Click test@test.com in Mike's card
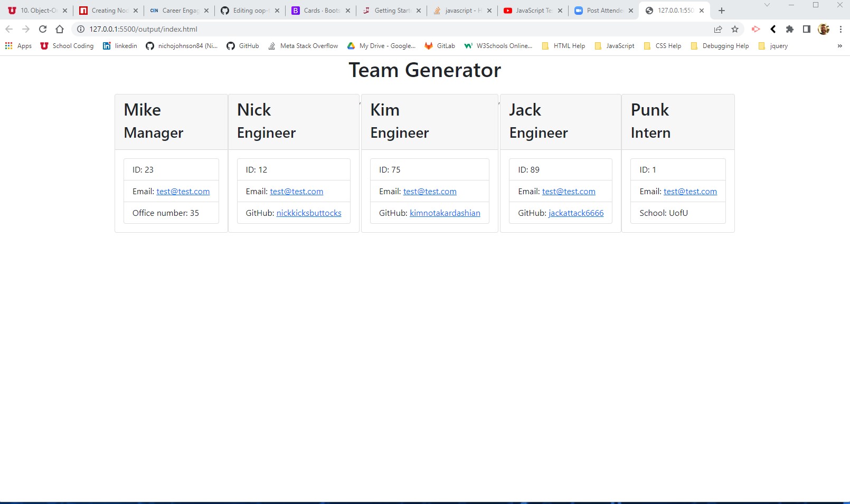Viewport: 850px width, 504px height. tap(183, 192)
